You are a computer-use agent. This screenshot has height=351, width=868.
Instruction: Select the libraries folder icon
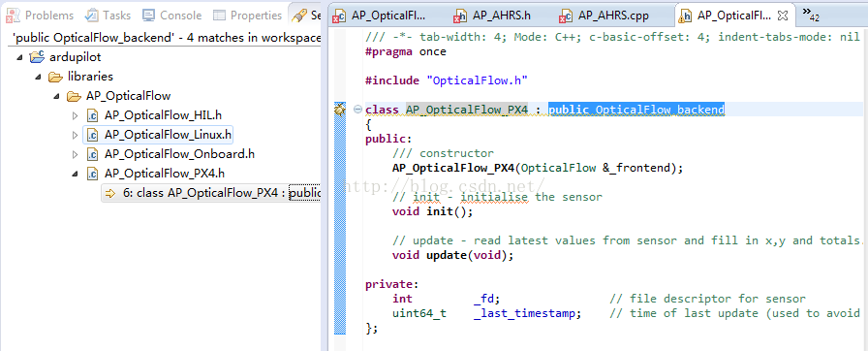pos(55,76)
